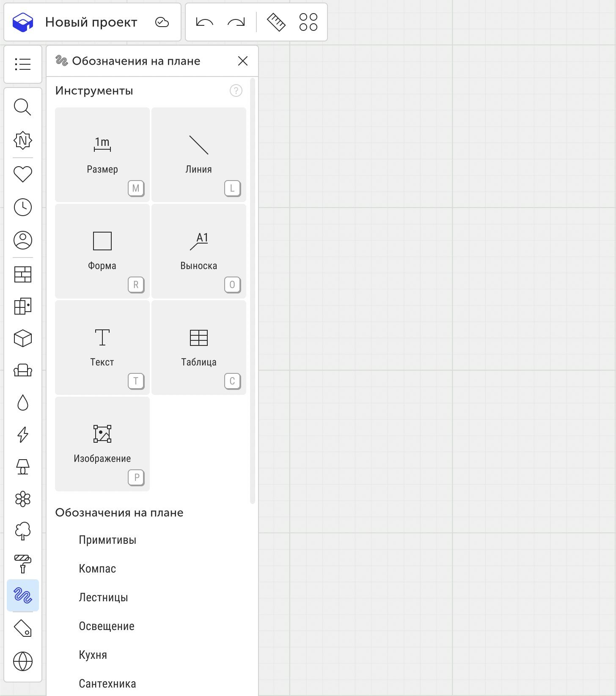Click the help question mark beside Инструменты
The height and width of the screenshot is (696, 616).
236,90
